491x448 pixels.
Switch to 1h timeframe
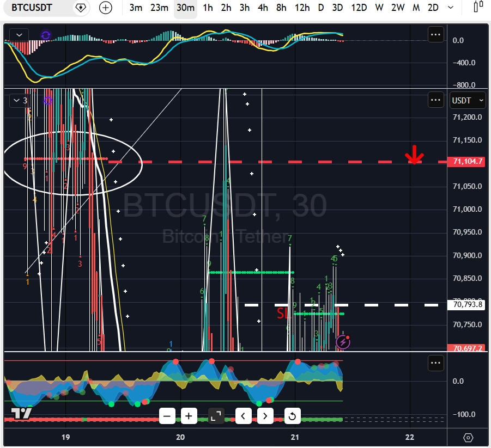click(x=208, y=8)
